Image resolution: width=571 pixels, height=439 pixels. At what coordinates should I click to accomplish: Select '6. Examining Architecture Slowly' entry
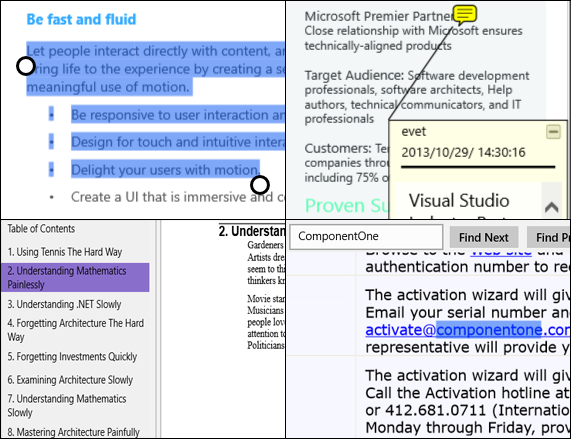70,380
